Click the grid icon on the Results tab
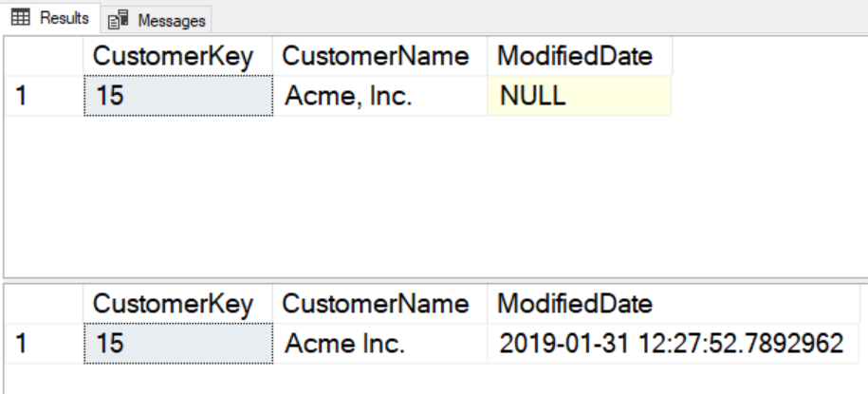This screenshot has height=394, width=868. (x=20, y=18)
